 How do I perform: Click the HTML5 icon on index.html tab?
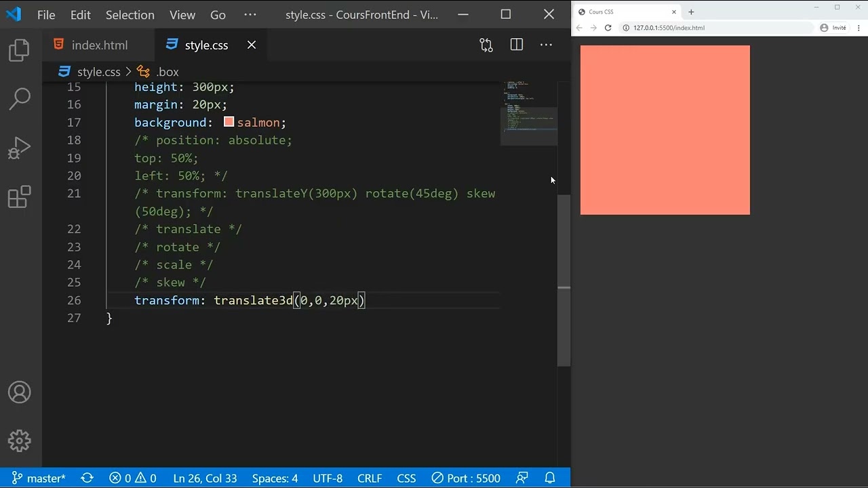click(x=58, y=45)
